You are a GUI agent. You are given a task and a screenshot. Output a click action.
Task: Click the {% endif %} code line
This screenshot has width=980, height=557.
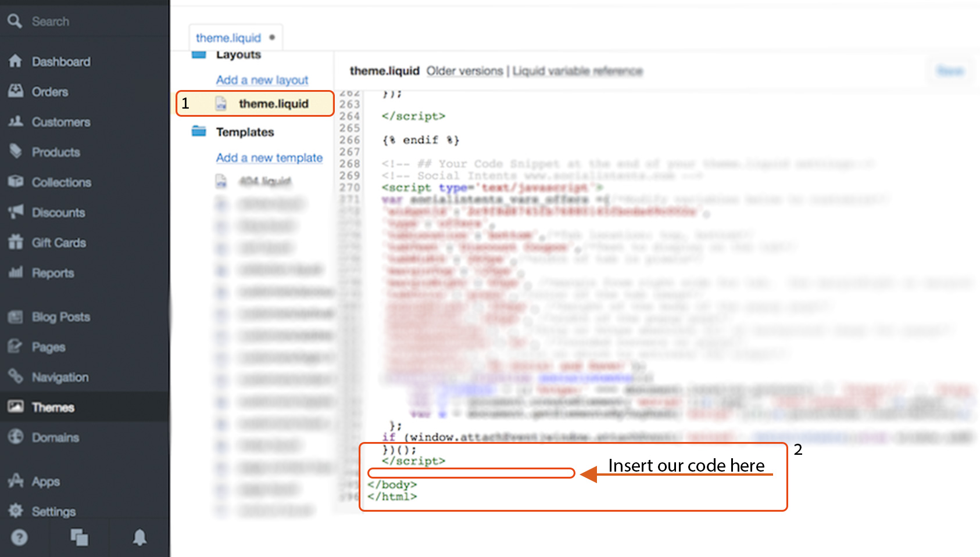click(421, 140)
